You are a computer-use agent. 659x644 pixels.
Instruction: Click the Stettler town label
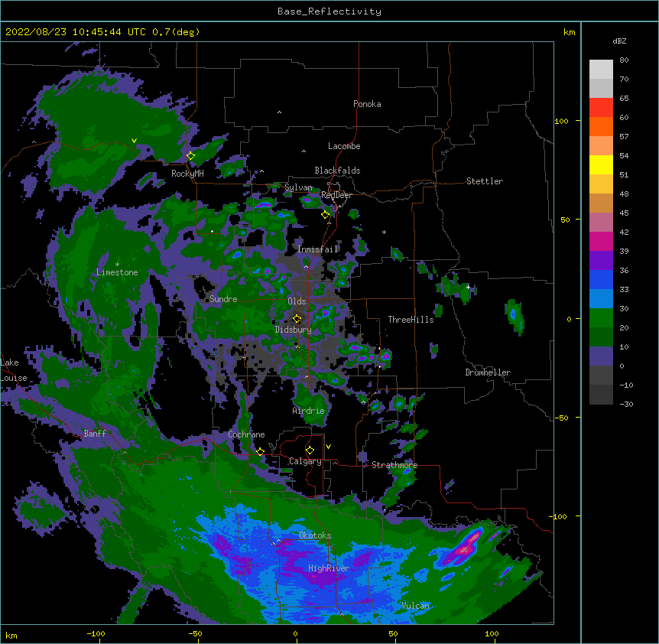coord(484,181)
